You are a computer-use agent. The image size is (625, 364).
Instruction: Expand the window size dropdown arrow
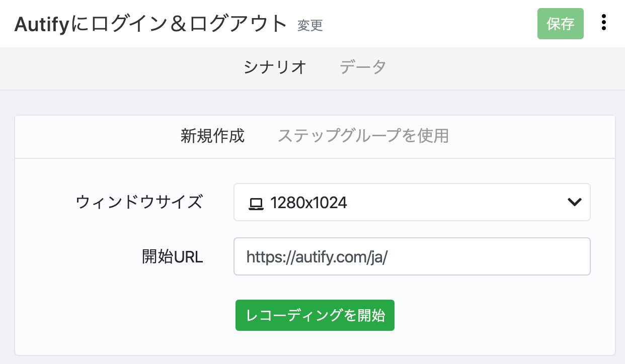coord(574,202)
